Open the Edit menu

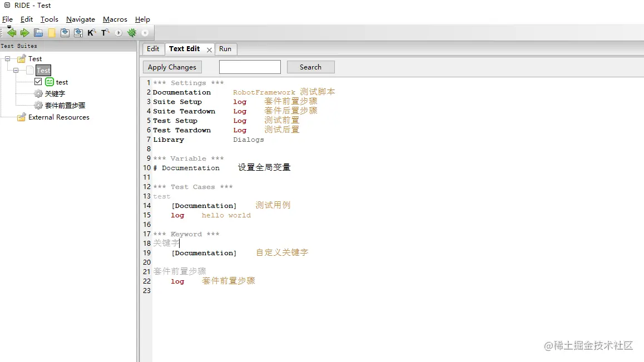pyautogui.click(x=27, y=19)
